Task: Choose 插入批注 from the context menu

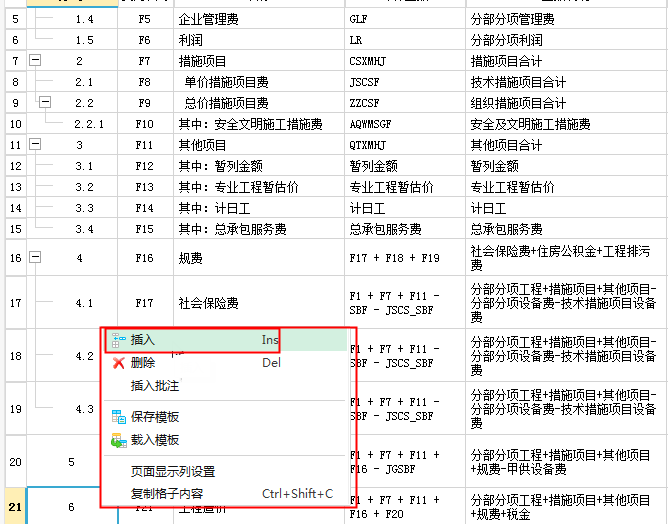Action: [155, 386]
